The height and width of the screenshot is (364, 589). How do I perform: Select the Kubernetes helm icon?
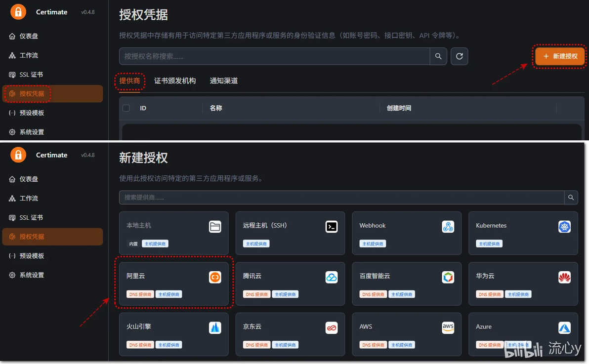coord(564,227)
